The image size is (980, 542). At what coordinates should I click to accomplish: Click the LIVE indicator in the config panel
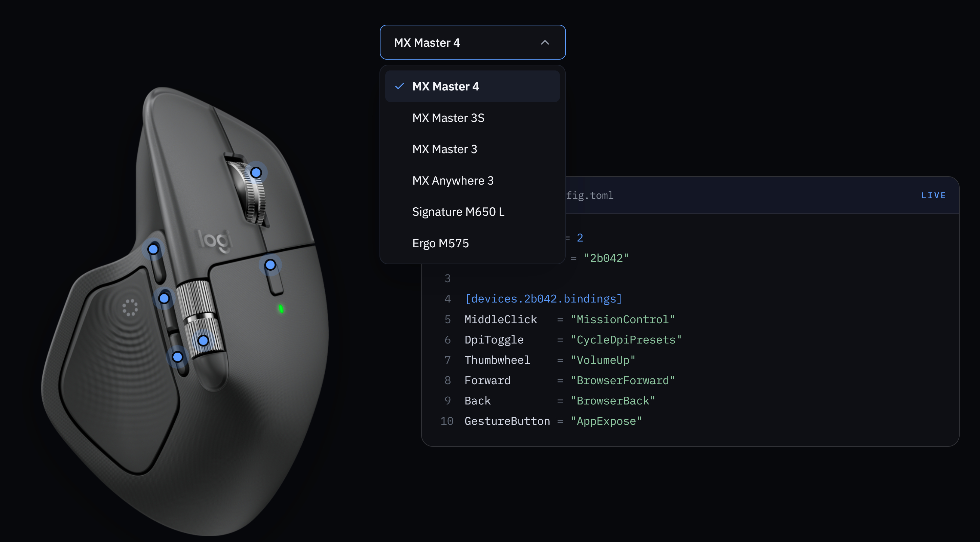tap(934, 195)
